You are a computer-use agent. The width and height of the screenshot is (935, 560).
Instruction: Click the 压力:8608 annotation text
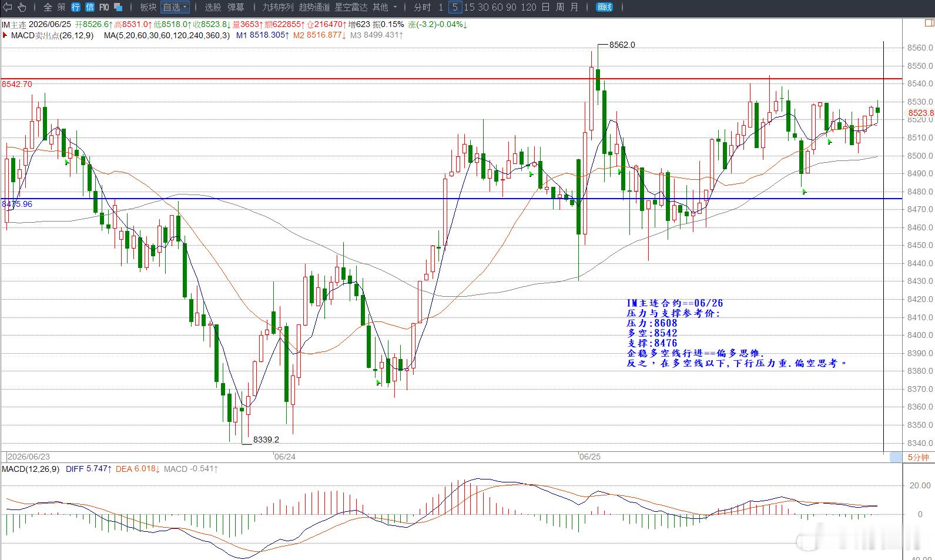652,323
